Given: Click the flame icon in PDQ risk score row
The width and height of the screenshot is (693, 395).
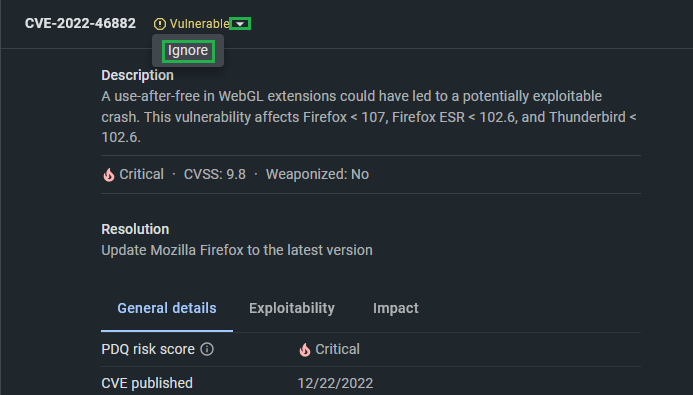Looking at the screenshot, I should click(x=305, y=349).
